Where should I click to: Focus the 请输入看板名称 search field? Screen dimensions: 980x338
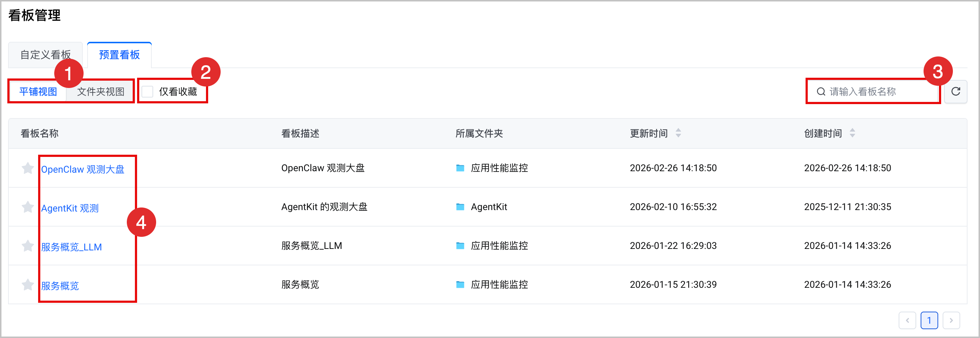pos(873,91)
